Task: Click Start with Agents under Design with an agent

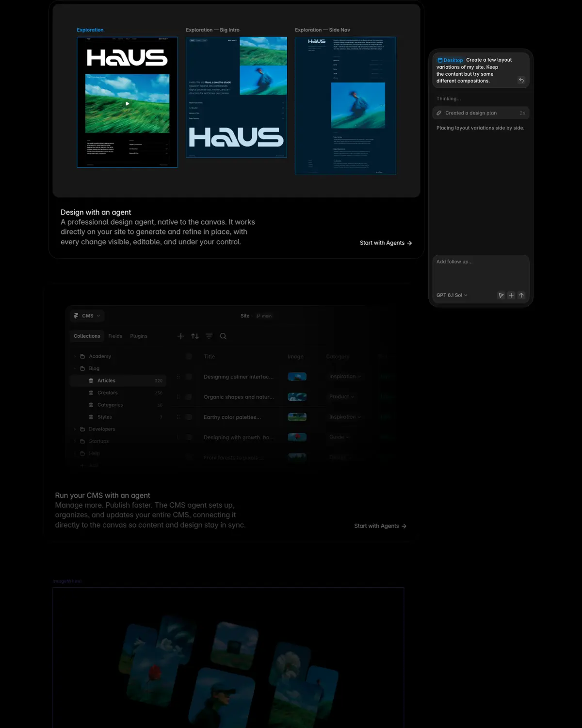Action: 386,243
